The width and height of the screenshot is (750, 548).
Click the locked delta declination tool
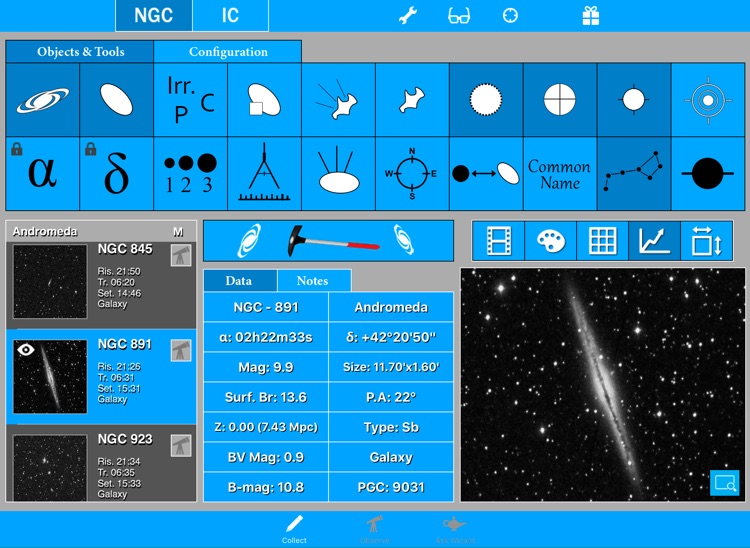point(117,174)
